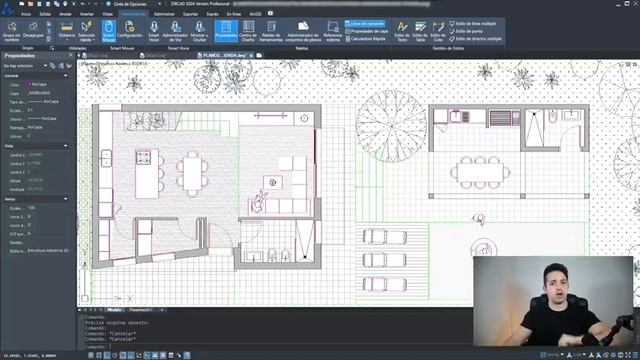
Task: Open Administrador de conjuntos de planos
Action: coord(303,31)
